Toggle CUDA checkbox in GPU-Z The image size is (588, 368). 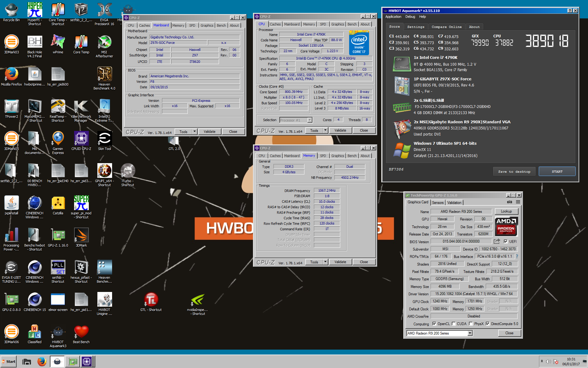tap(454, 324)
